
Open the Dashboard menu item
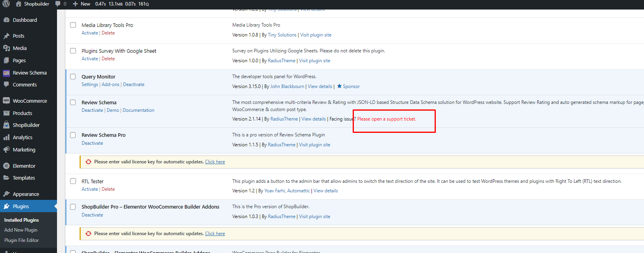(28, 20)
